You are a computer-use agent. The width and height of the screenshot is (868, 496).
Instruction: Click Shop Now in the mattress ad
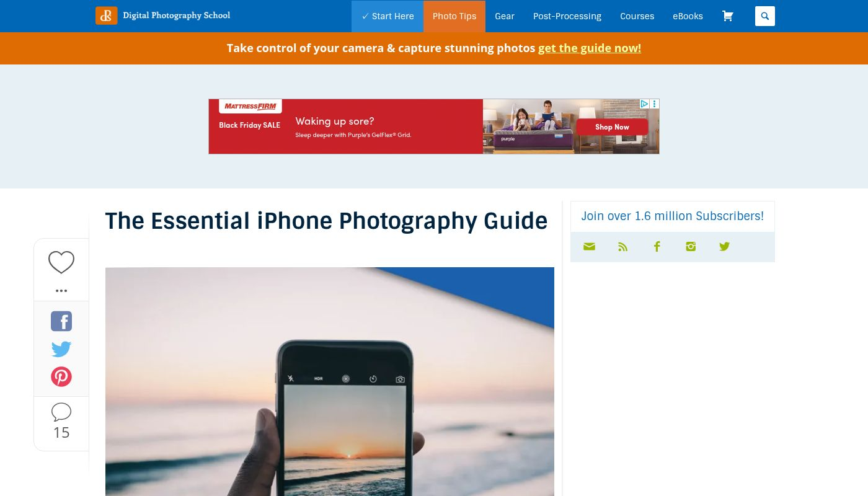(612, 127)
